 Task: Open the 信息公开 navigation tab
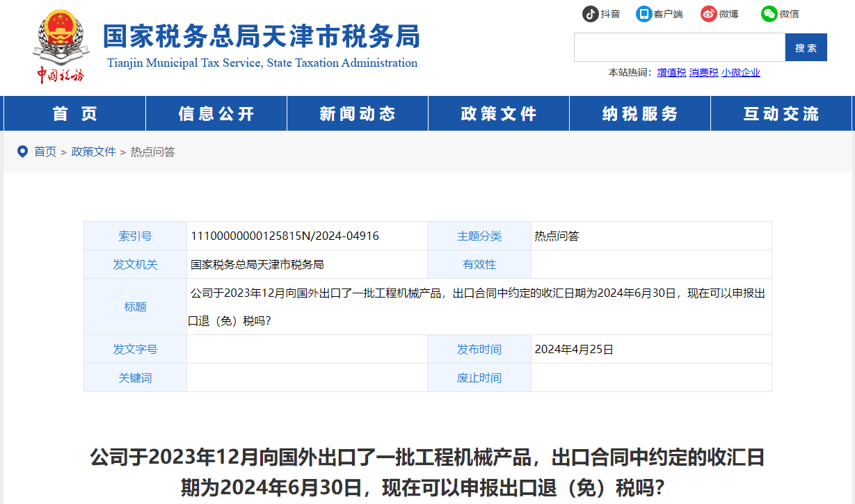[216, 113]
